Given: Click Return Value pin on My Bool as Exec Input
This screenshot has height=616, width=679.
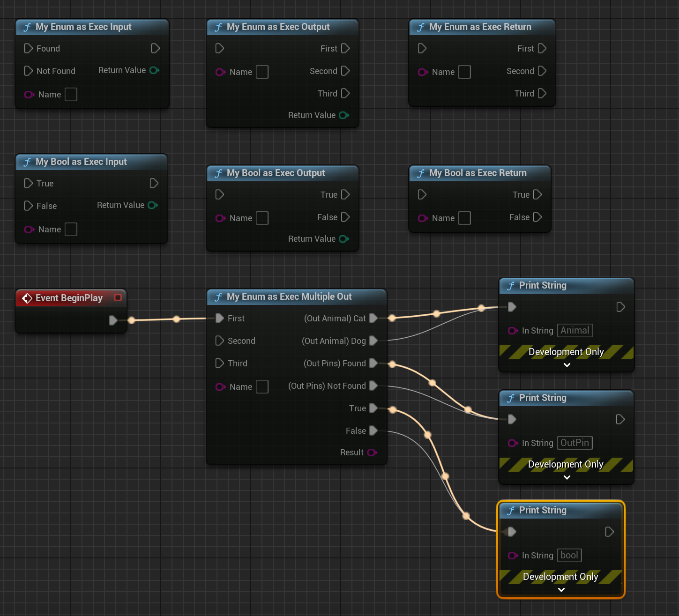Looking at the screenshot, I should coord(153,205).
